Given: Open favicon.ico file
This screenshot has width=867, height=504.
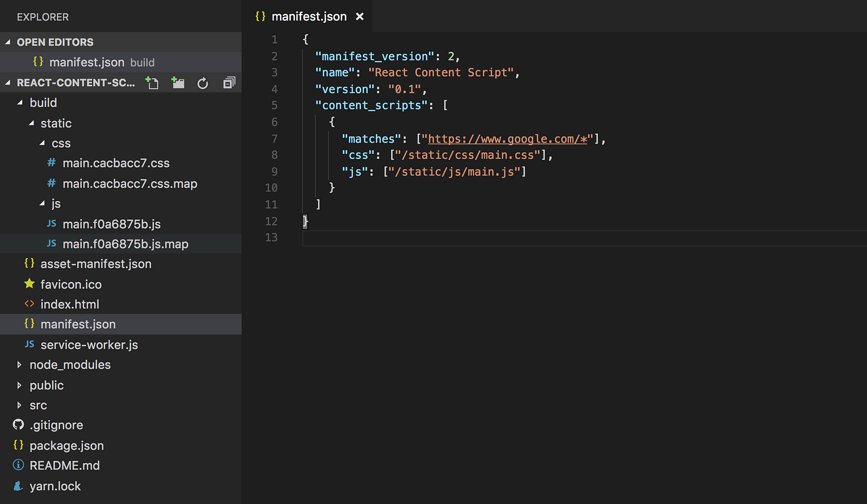Looking at the screenshot, I should point(71,284).
